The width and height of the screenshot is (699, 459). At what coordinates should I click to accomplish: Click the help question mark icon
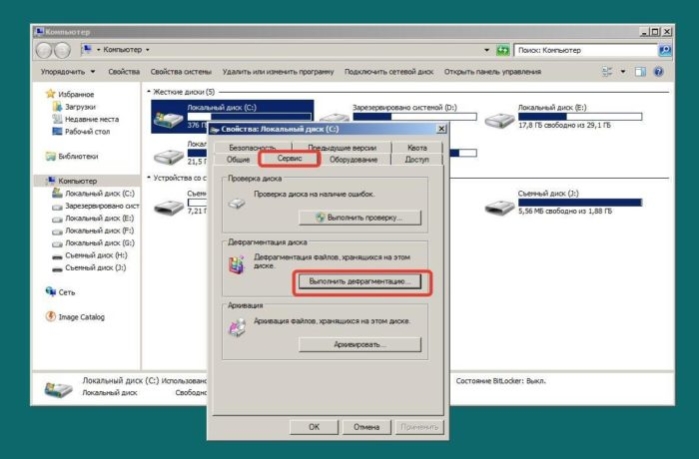click(658, 72)
